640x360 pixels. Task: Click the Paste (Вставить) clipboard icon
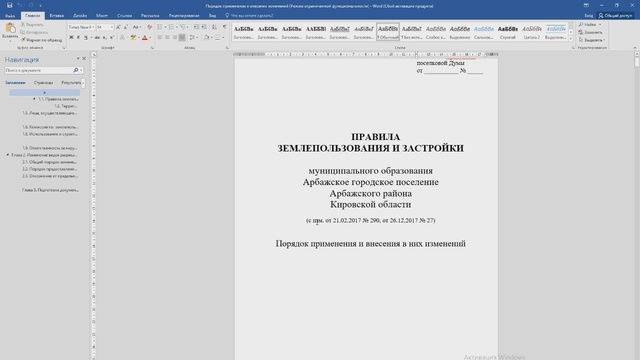click(10, 29)
